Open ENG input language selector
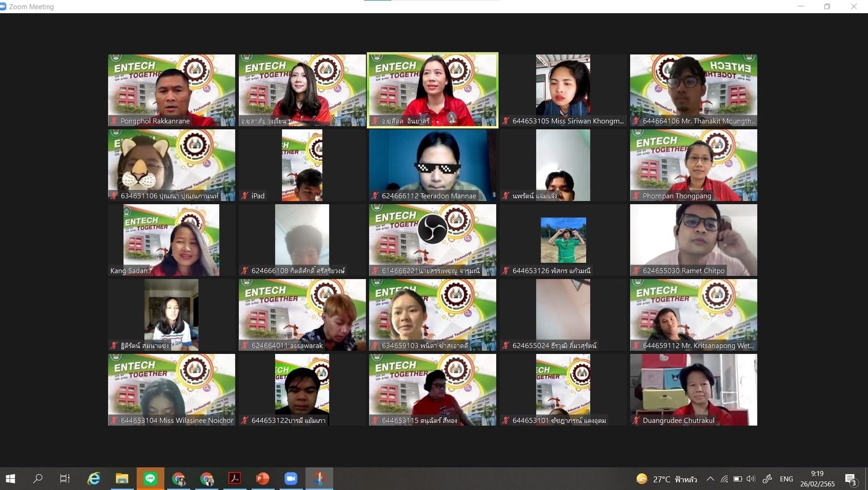 pyautogui.click(x=786, y=479)
